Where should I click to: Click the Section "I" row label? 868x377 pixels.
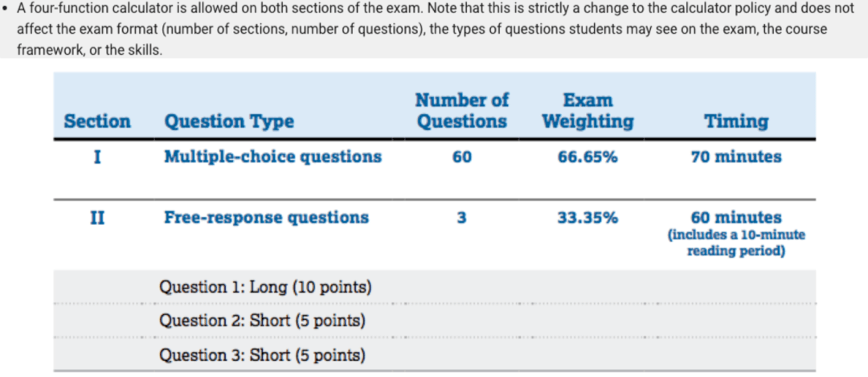[97, 157]
